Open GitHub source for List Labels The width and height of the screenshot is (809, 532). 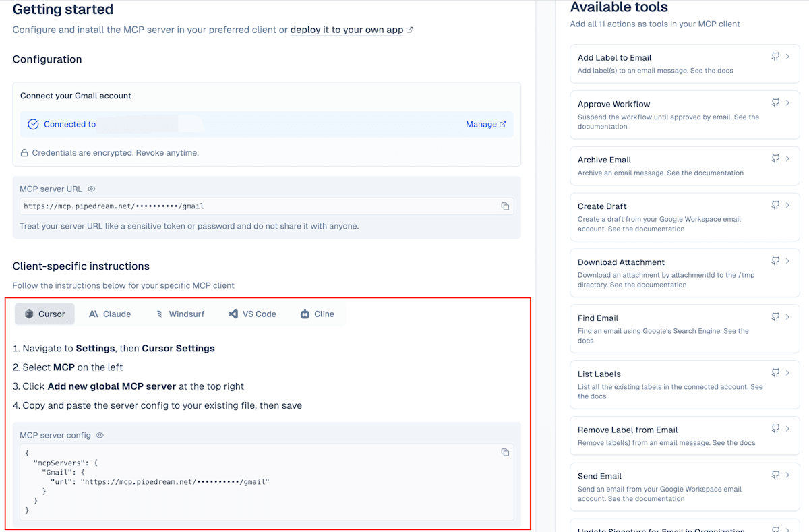coord(775,373)
